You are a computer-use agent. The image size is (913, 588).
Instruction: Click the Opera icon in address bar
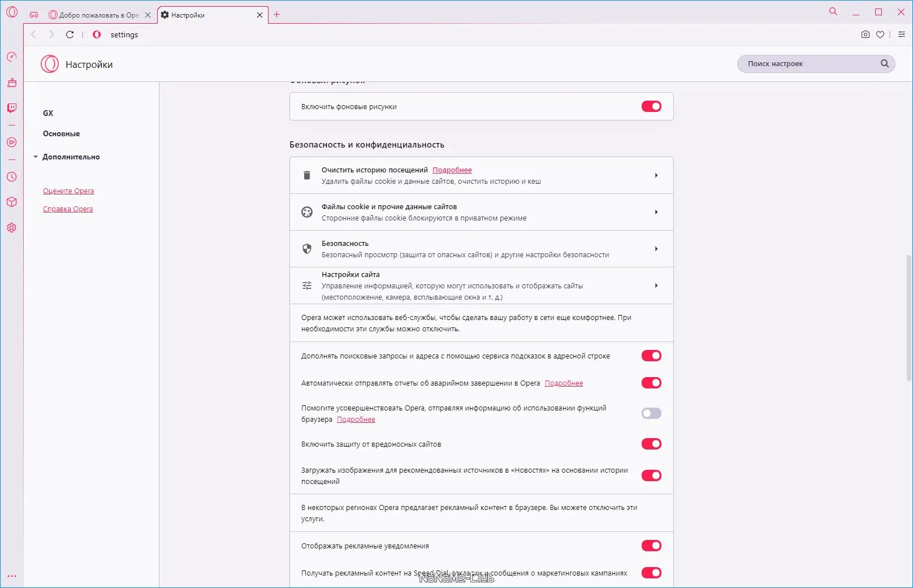point(97,34)
